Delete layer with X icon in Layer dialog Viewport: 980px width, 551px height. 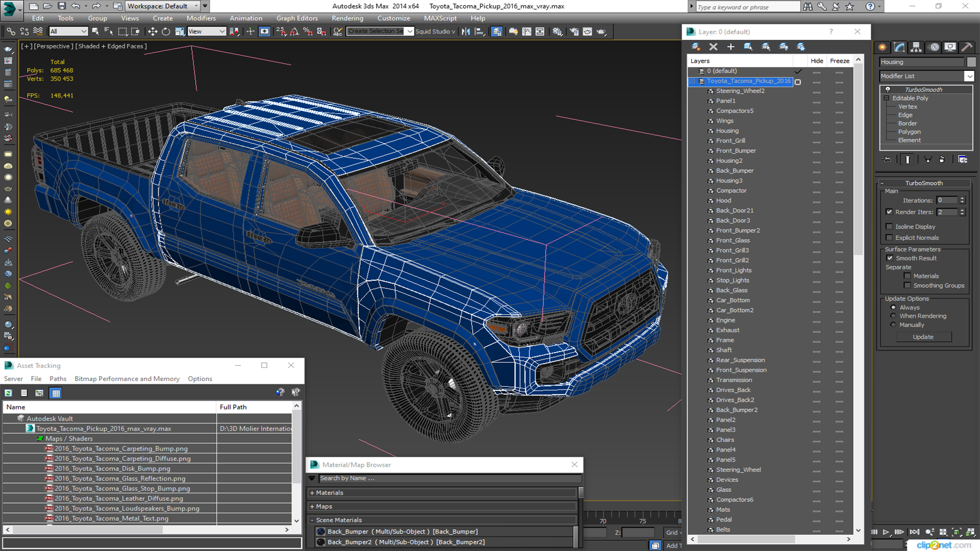point(714,47)
